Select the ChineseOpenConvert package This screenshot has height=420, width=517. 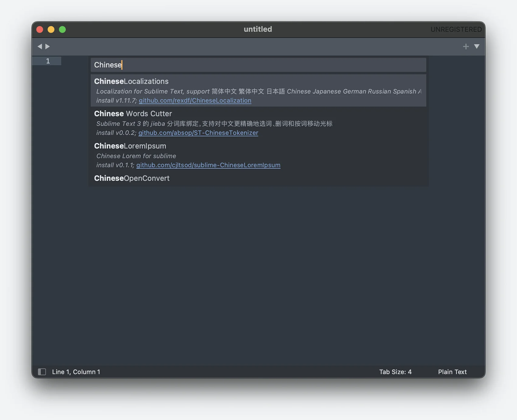point(258,178)
